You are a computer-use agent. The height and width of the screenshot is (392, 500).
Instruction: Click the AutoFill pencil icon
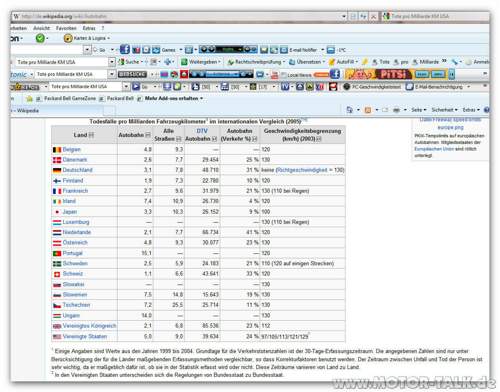(x=332, y=62)
